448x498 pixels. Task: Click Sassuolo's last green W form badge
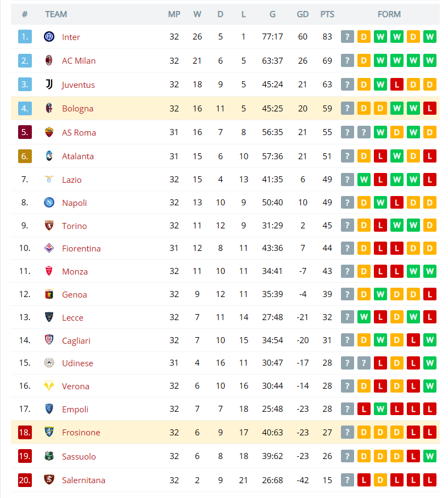429,456
